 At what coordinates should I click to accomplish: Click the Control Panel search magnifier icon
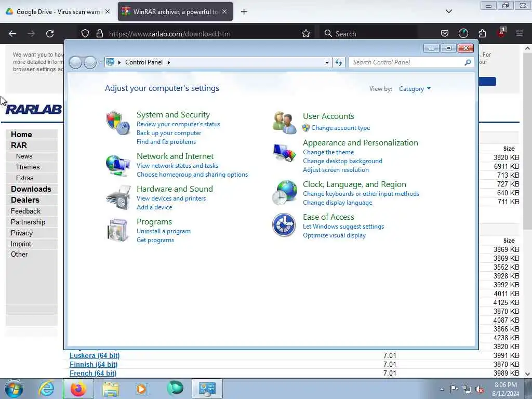pos(468,62)
